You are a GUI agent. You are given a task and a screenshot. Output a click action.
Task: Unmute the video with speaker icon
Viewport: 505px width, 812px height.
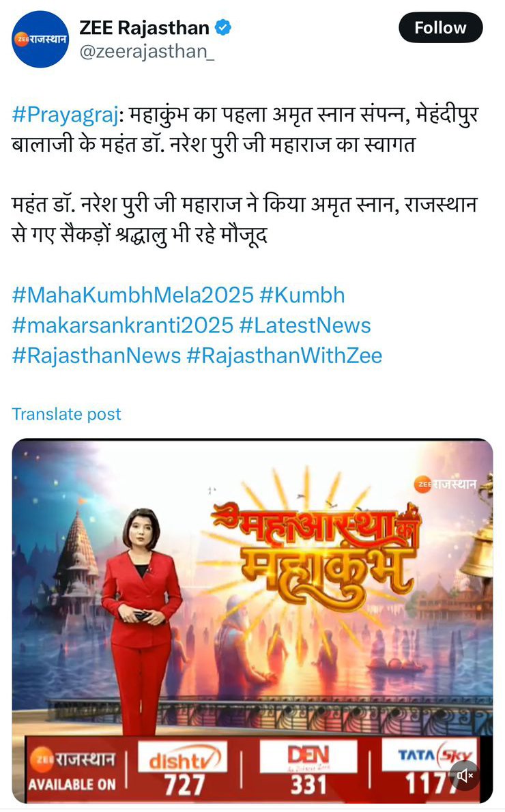click(465, 775)
